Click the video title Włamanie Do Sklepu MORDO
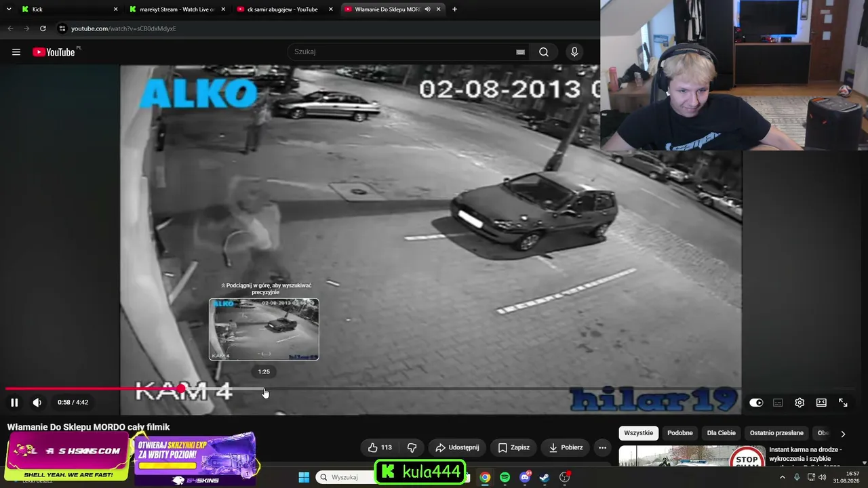Screen dimensions: 868x488 point(88,427)
